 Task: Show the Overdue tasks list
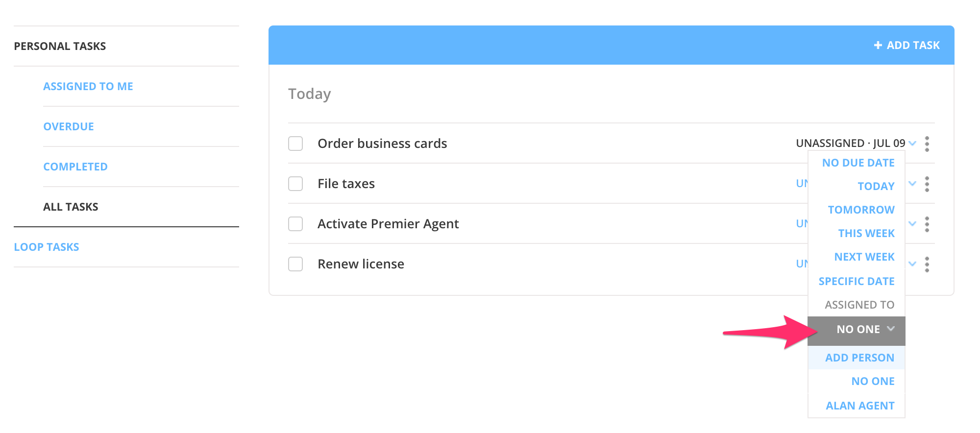(69, 126)
